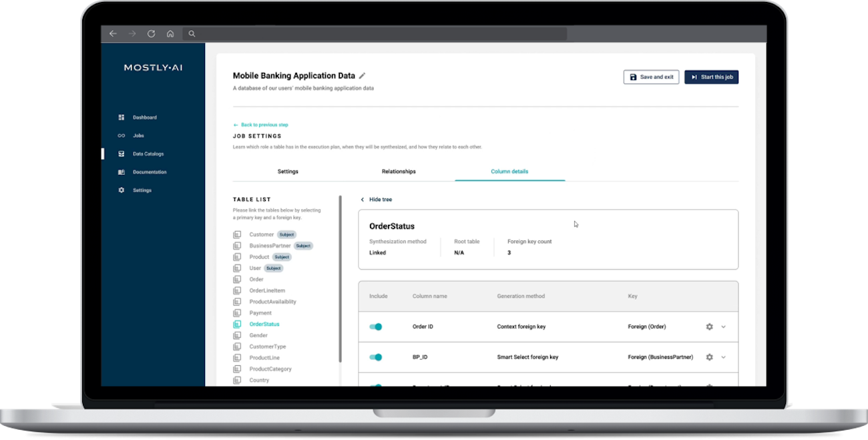Expand the Order ID row chevron
Screen dimensions: 868x440
click(x=723, y=326)
